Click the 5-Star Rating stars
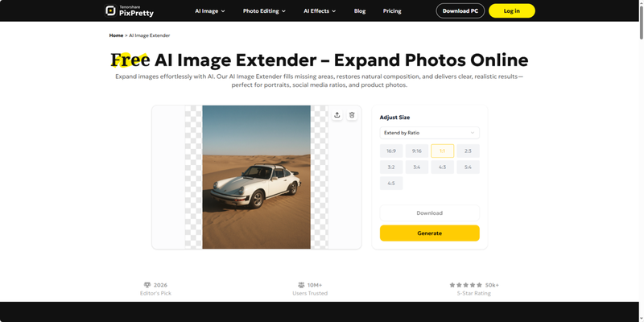Image resolution: width=644 pixels, height=322 pixels. pyautogui.click(x=466, y=285)
